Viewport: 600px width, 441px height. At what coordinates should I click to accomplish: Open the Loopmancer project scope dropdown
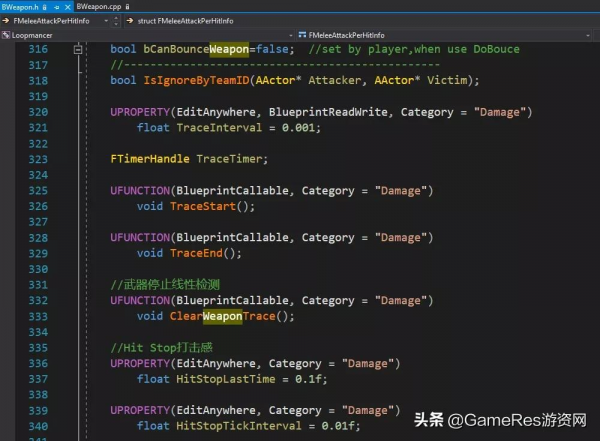coord(147,35)
